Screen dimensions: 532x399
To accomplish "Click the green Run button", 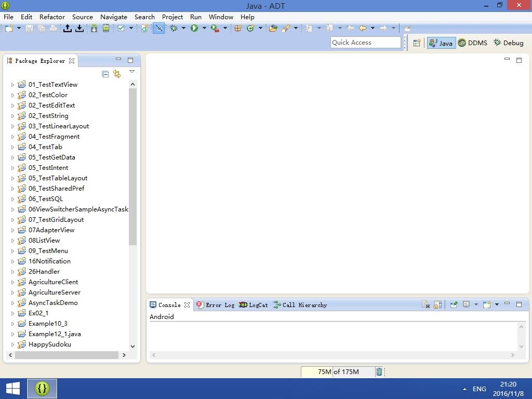I will (x=194, y=29).
